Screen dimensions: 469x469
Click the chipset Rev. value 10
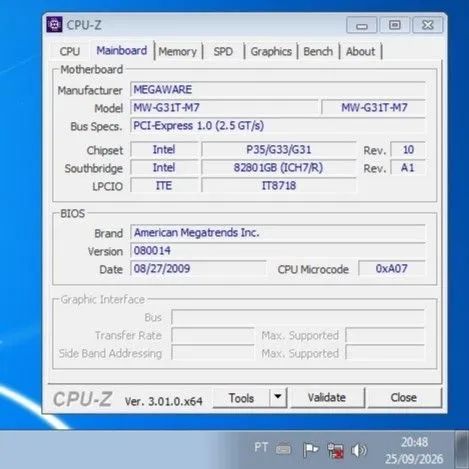(x=408, y=150)
